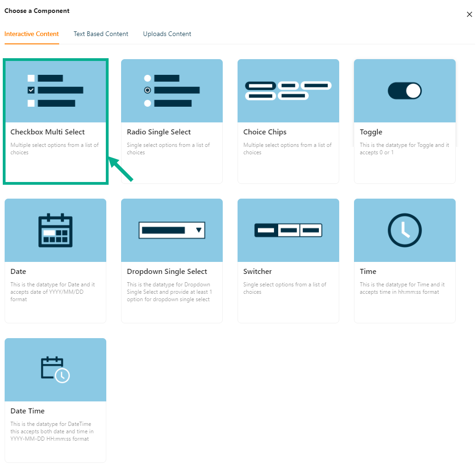Switch to the Text Based Content tab
476x467 pixels.
(x=101, y=34)
